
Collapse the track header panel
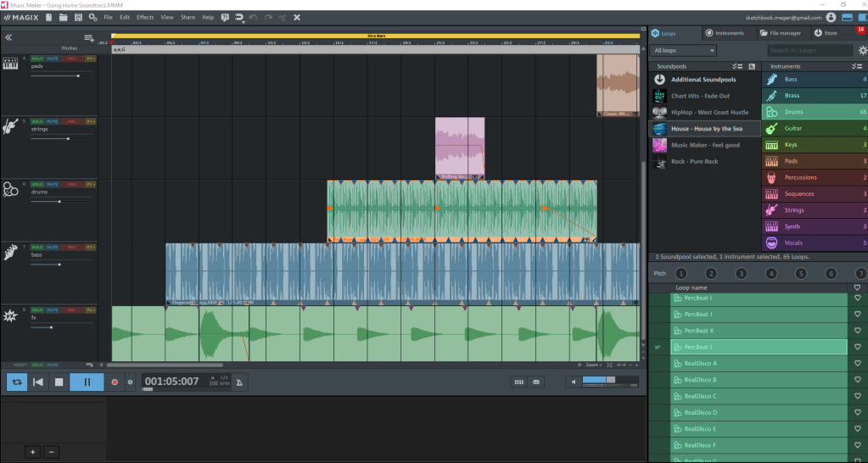pyautogui.click(x=9, y=38)
